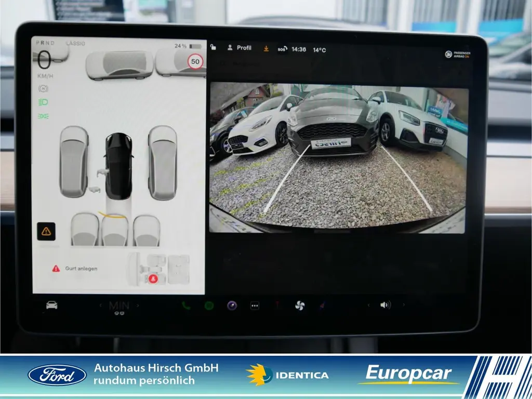Open the camera app
Screen dimensions: 532x399
tap(232, 305)
